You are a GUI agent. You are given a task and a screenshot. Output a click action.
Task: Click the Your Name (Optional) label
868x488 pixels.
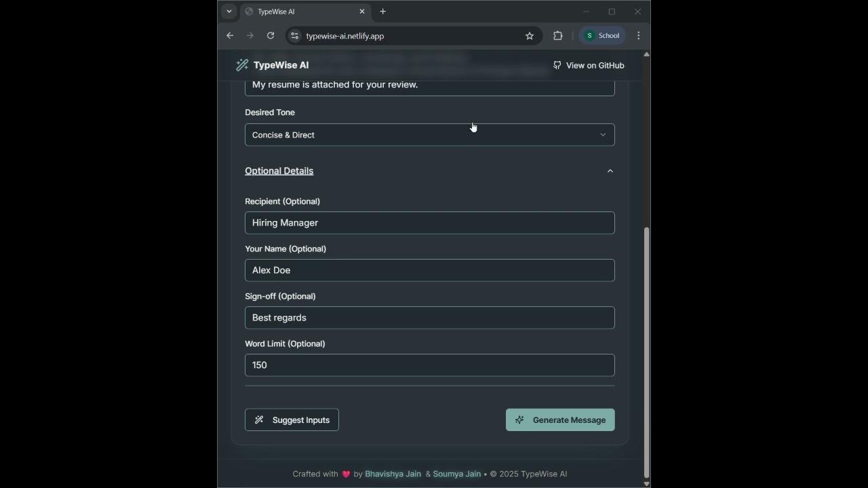coord(285,249)
